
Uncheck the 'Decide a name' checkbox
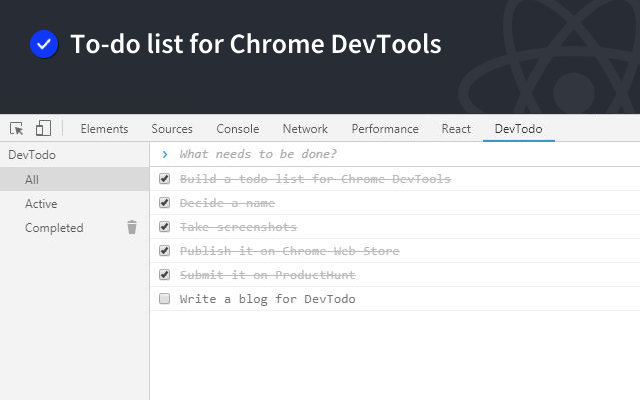click(x=165, y=203)
